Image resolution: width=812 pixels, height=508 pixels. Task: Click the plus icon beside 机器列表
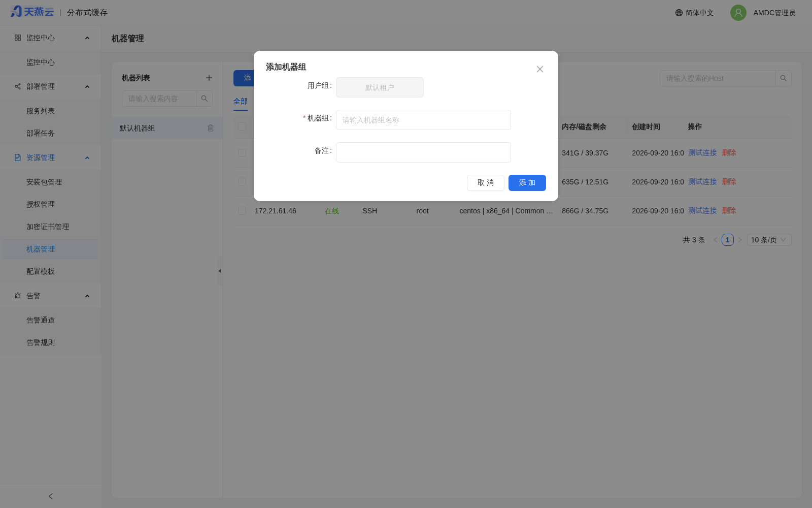pyautogui.click(x=209, y=78)
